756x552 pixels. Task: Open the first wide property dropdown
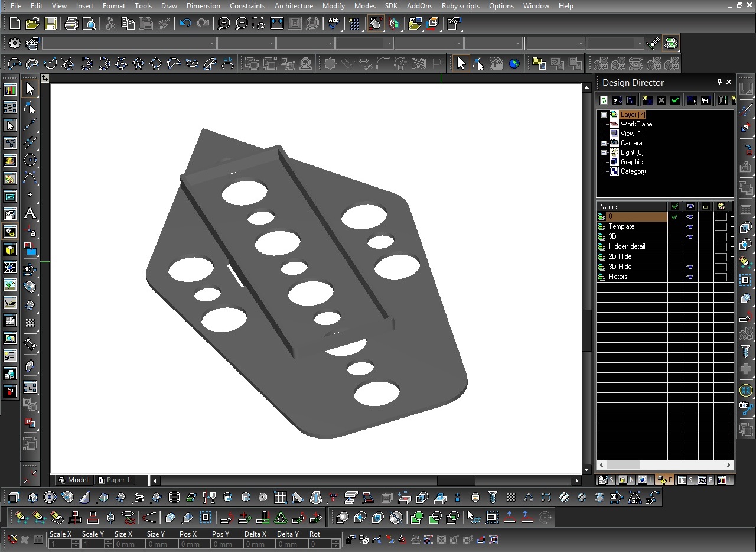click(129, 44)
